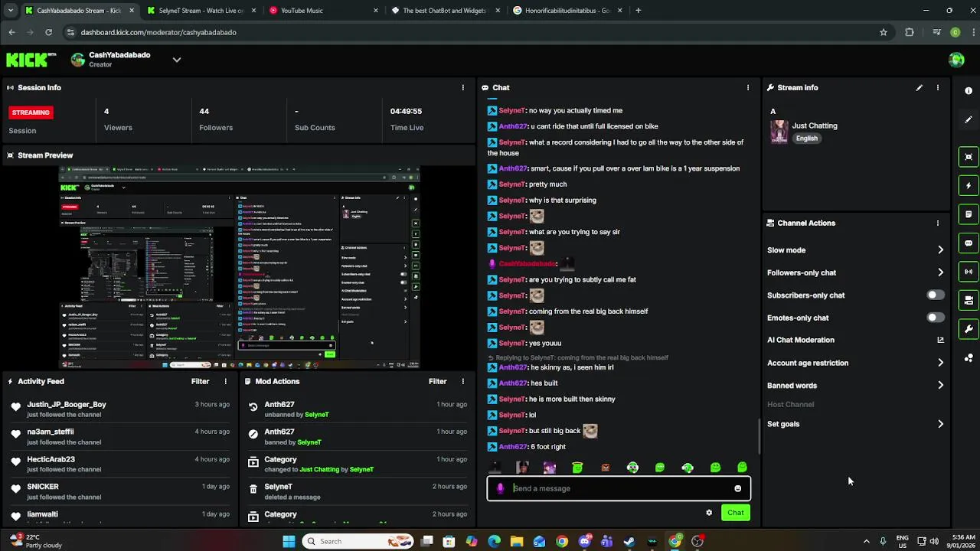Toggle Emotes-only chat switch
Image resolution: width=980 pixels, height=551 pixels.
coord(935,318)
